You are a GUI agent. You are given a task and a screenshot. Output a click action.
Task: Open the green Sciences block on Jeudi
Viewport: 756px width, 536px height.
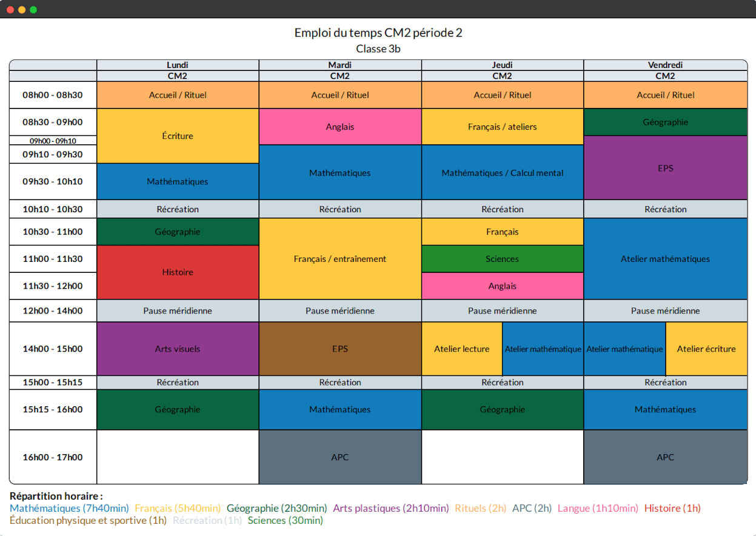click(x=502, y=259)
